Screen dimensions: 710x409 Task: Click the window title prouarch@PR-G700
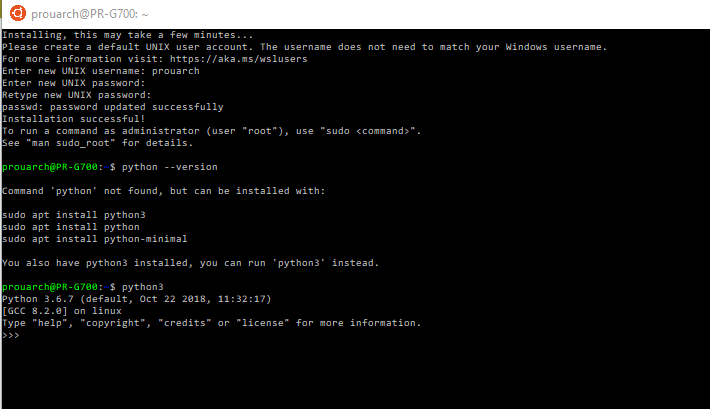(90, 14)
